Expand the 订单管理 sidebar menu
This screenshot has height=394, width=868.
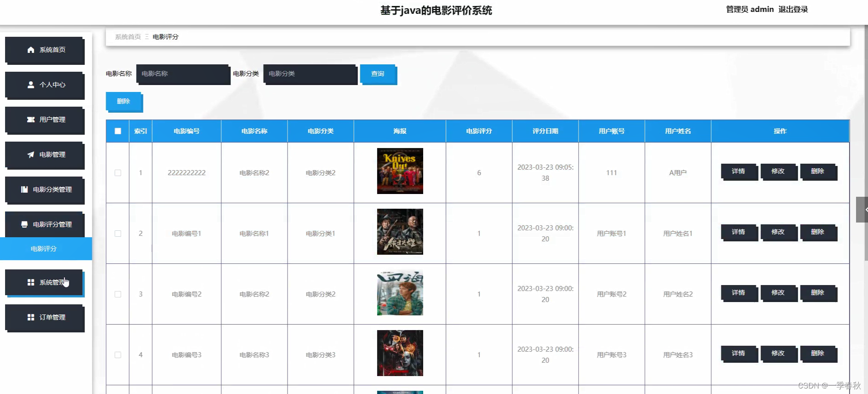tap(45, 318)
